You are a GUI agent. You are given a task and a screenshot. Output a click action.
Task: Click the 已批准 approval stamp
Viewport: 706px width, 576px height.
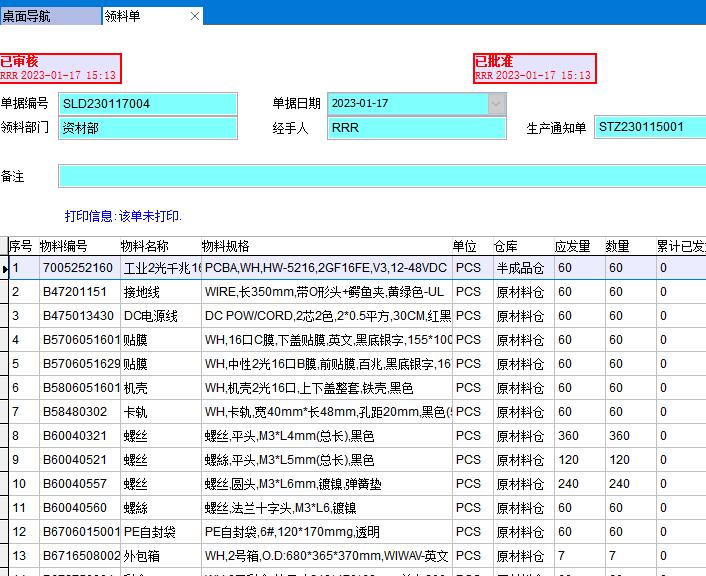coord(535,68)
